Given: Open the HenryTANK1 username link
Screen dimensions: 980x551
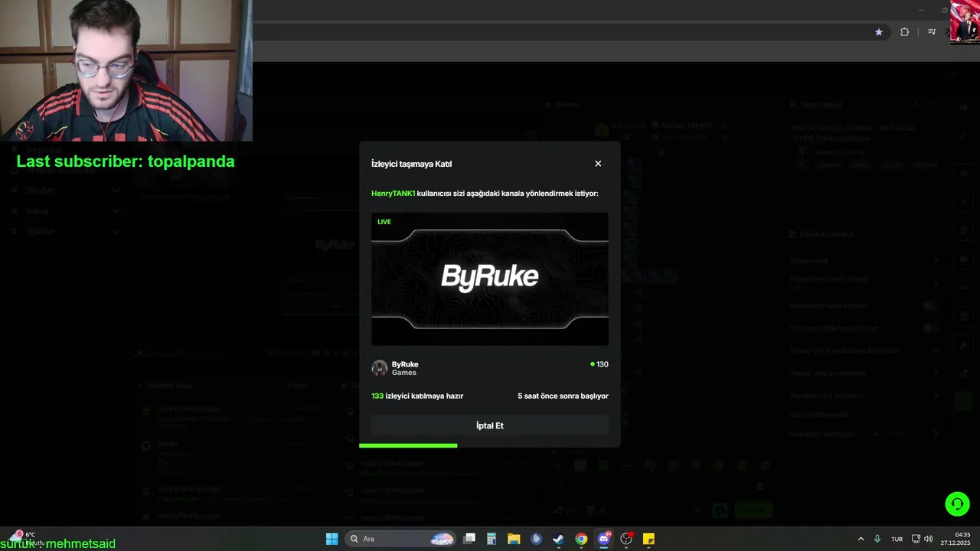Looking at the screenshot, I should (393, 194).
